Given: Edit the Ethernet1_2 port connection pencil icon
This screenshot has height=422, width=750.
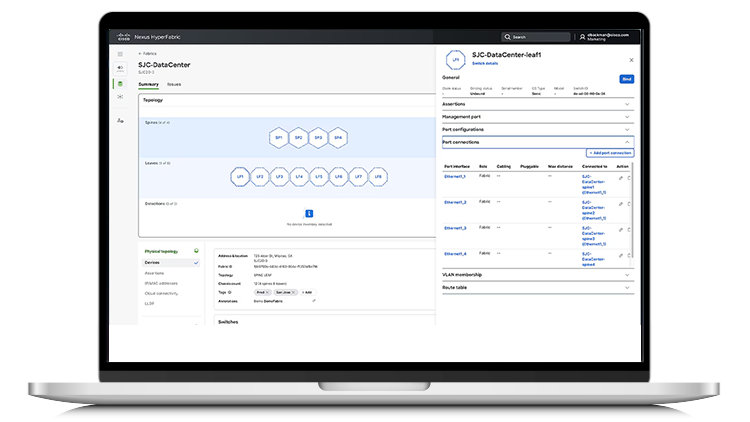Looking at the screenshot, I should (621, 204).
